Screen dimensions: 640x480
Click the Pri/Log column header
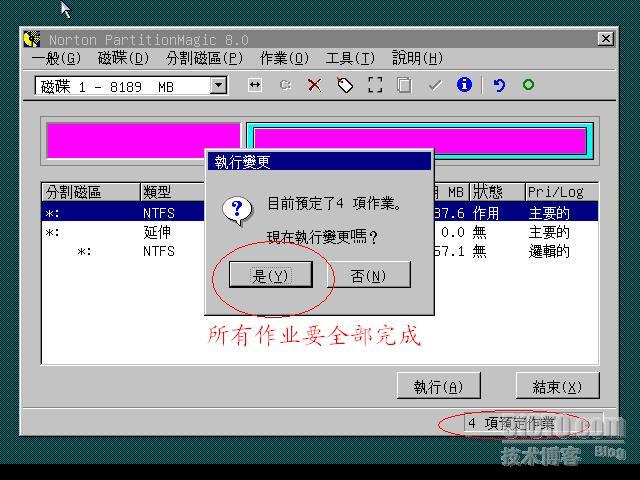(x=562, y=192)
